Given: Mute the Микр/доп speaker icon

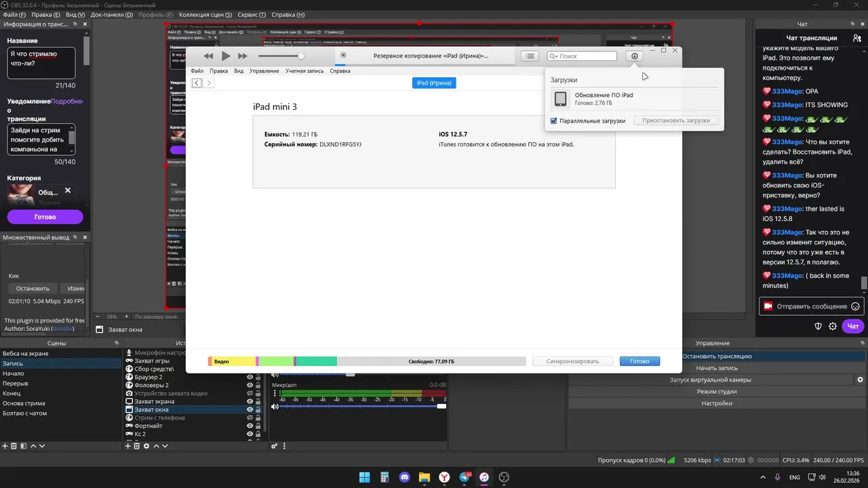Looking at the screenshot, I should (275, 407).
